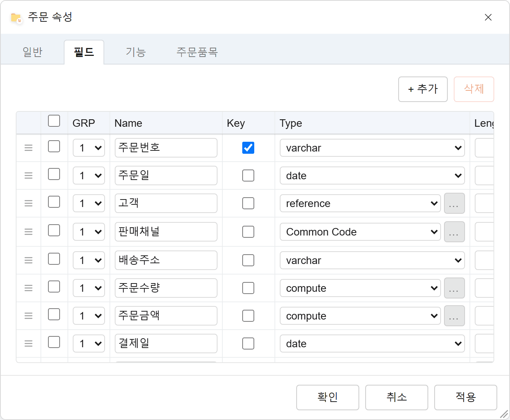Open the Type dropdown showing reference

[x=360, y=203]
